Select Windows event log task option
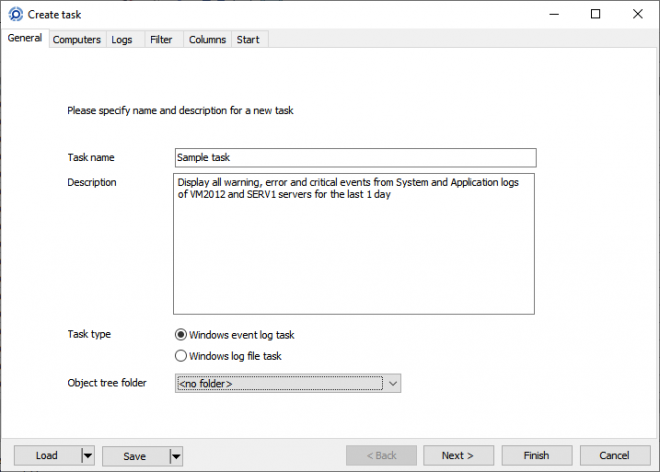Image resolution: width=660 pixels, height=472 pixels. [235, 335]
